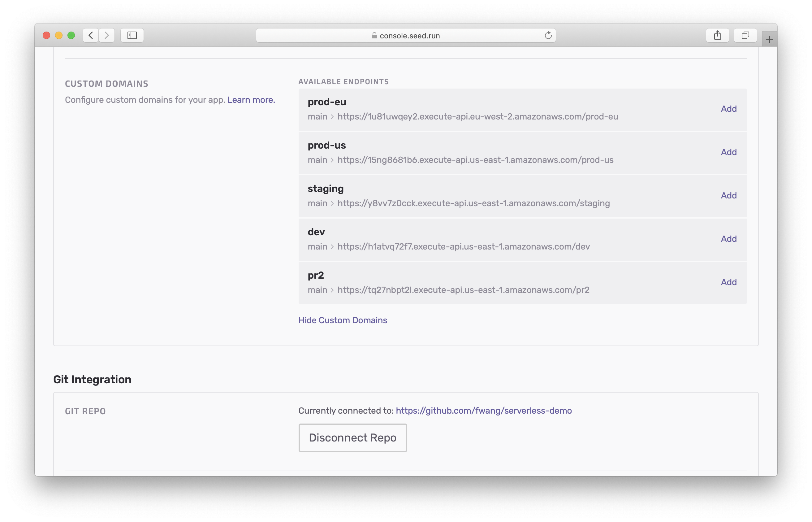812x522 pixels.
Task: Select the prod-us endpoint name
Action: click(326, 145)
